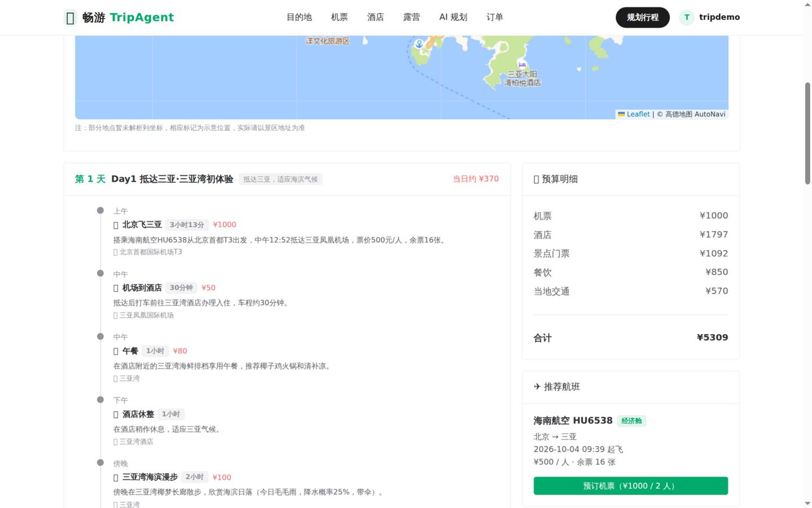Viewport: 812px width, 508px height.
Task: Click the 机票 budget row
Action: (x=630, y=216)
